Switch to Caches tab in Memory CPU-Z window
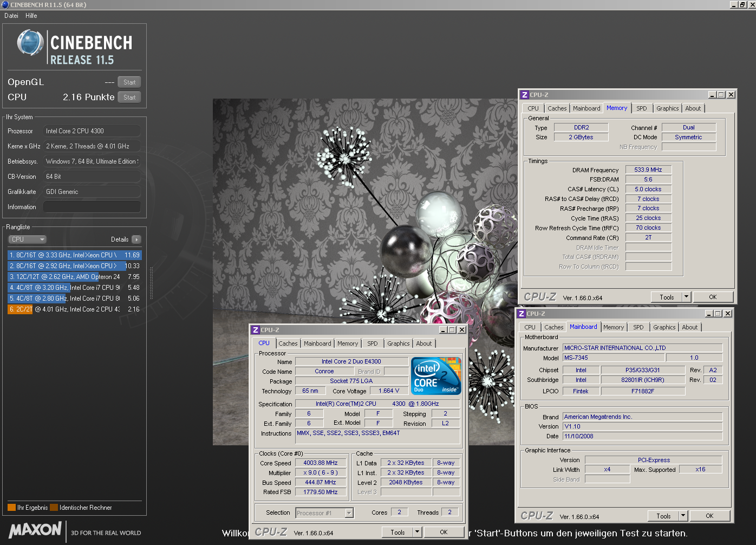 pyautogui.click(x=557, y=108)
